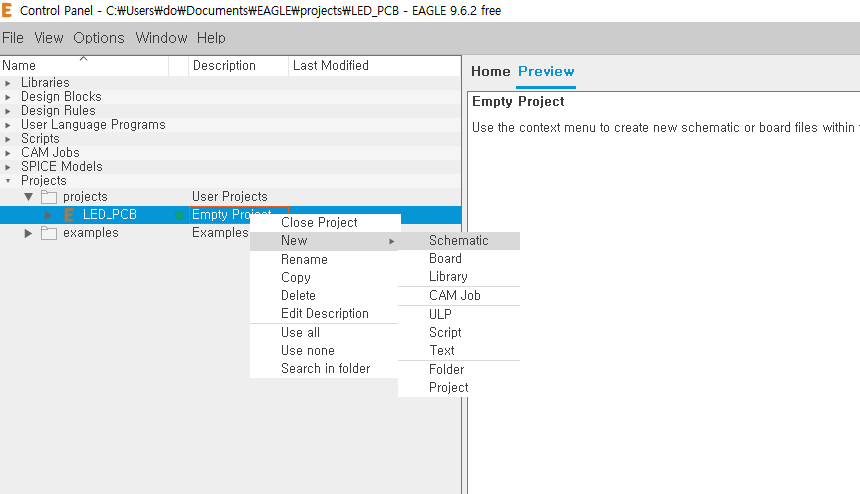The width and height of the screenshot is (860, 494).
Task: Open the Window menu
Action: [x=161, y=38]
